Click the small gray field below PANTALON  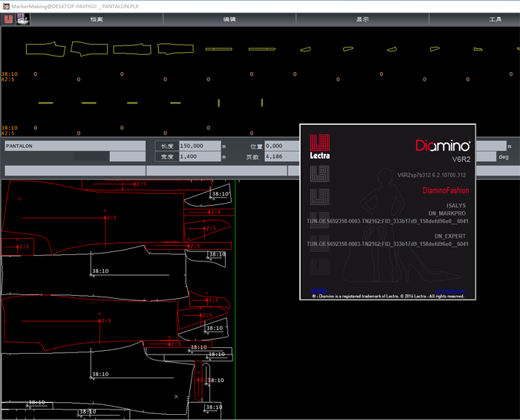pos(127,157)
